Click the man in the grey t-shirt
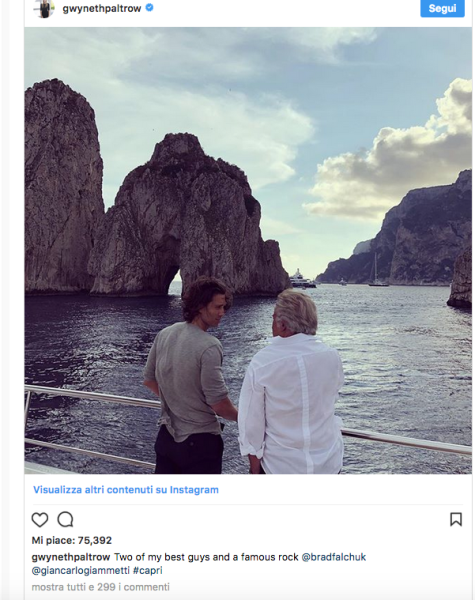 coord(188,377)
